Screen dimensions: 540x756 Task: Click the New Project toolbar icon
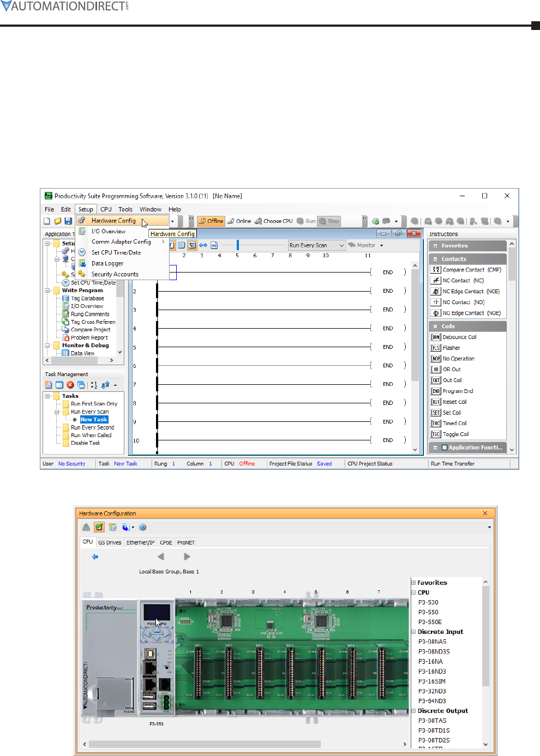pyautogui.click(x=47, y=221)
